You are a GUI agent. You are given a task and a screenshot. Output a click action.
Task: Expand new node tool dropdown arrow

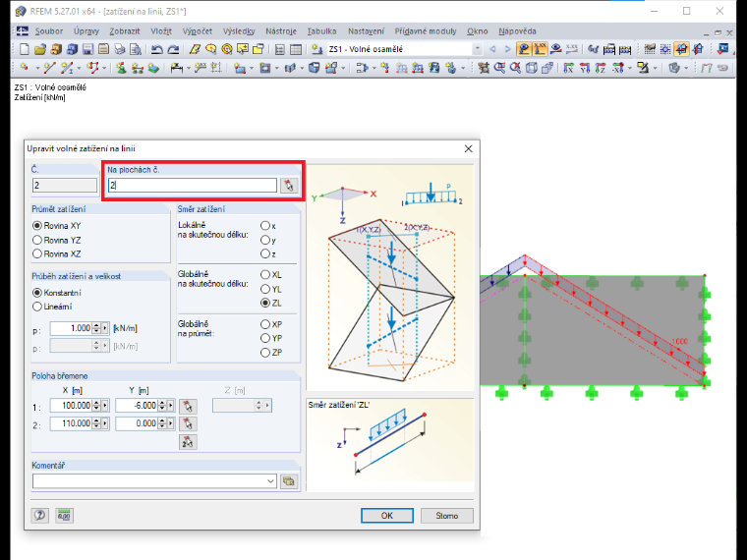[x=37, y=68]
